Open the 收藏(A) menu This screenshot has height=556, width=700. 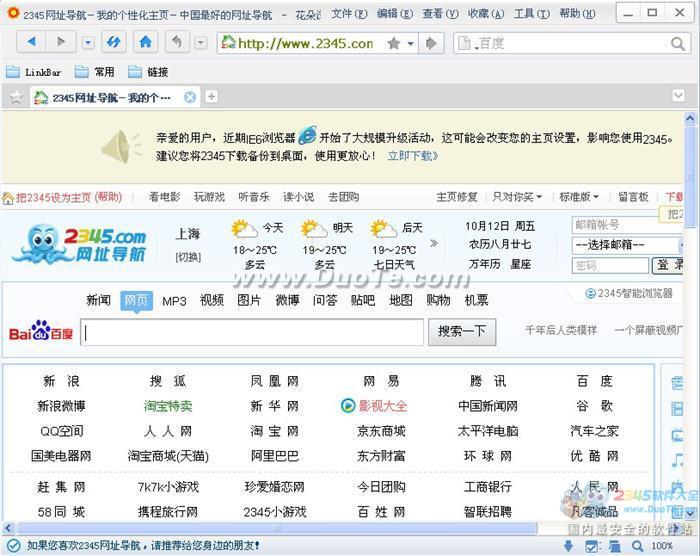coord(486,14)
